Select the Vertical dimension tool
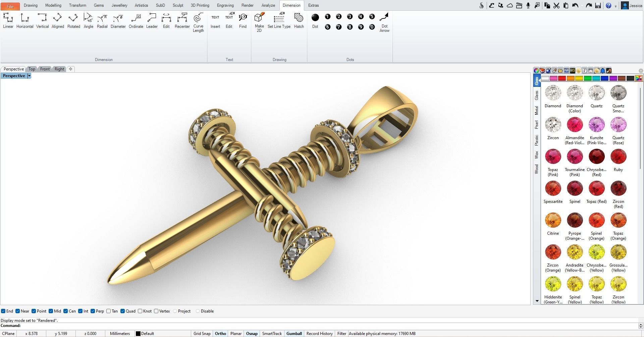This screenshot has width=644, height=337. [42, 21]
